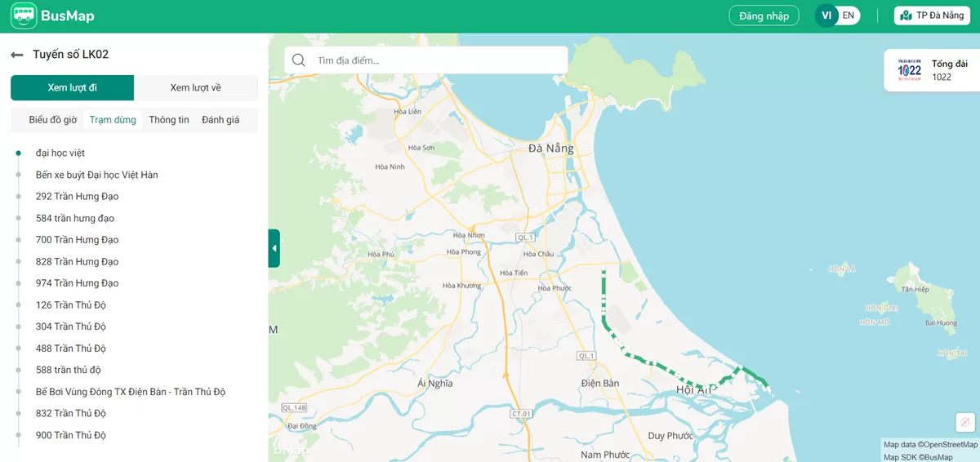Show the return trip Xem lượt về
Viewport: 980px width, 462px height.
click(x=195, y=88)
